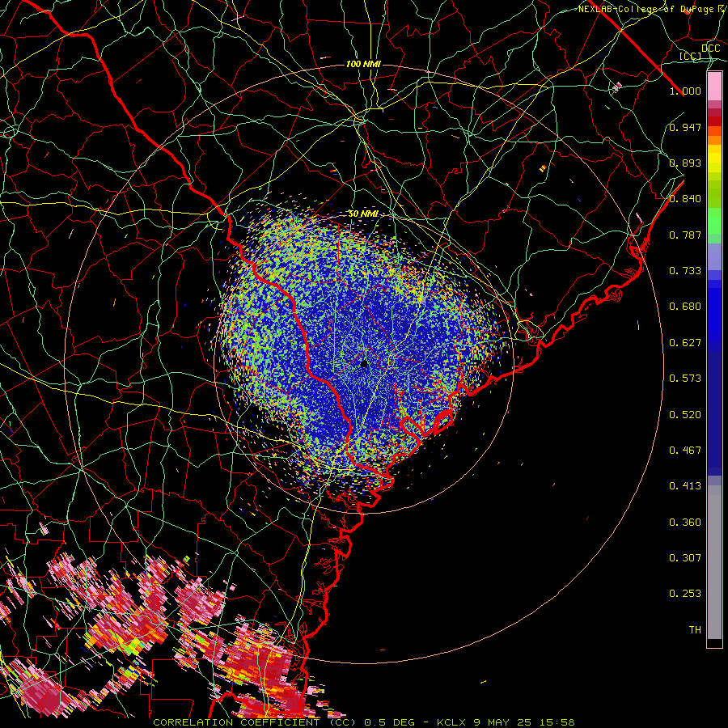Viewport: 728px width, 728px height.
Task: Click the "100 NMI" range ring label
Action: (x=363, y=64)
